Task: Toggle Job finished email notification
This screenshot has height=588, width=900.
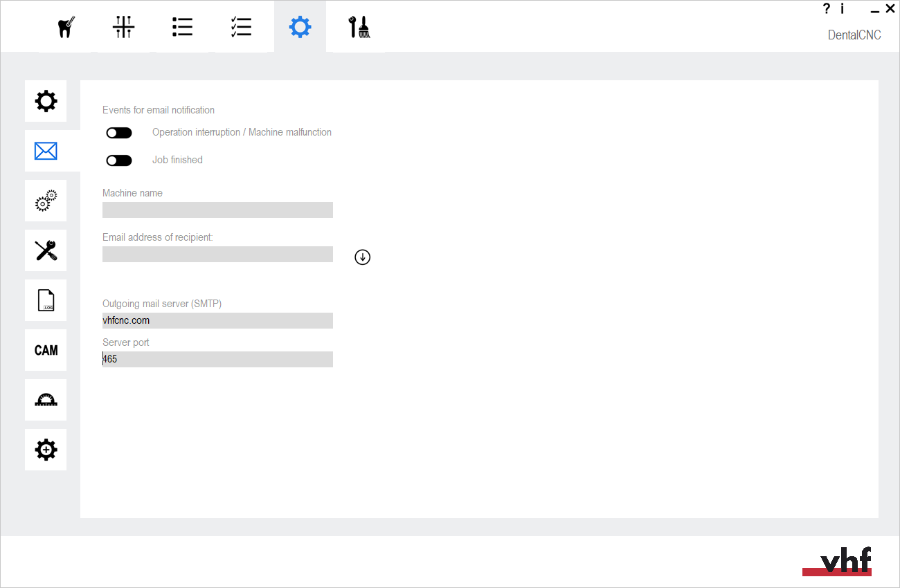Action: point(119,160)
